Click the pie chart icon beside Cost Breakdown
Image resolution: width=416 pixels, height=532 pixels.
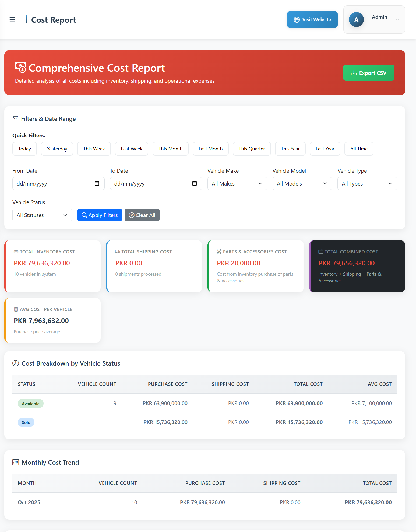pyautogui.click(x=16, y=363)
